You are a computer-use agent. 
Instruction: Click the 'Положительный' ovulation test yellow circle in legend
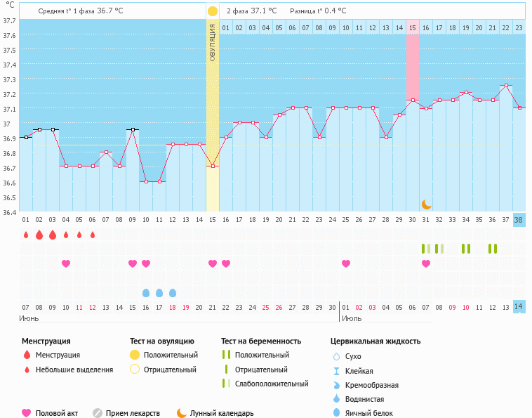click(135, 355)
